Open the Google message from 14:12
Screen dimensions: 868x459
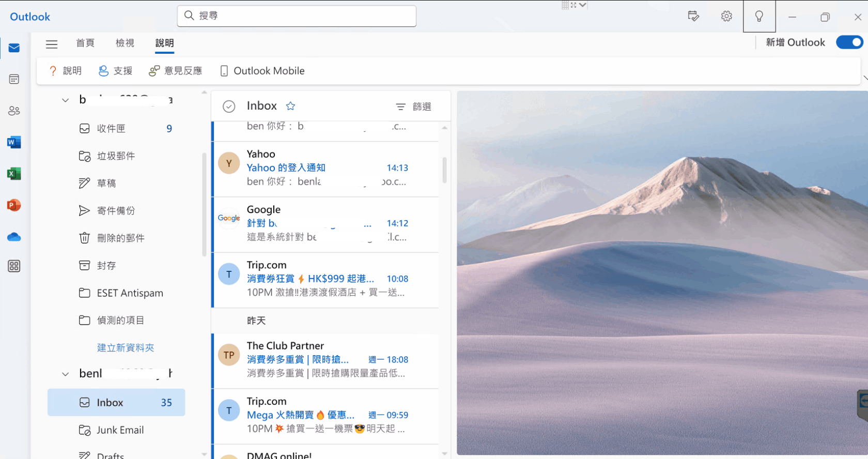point(326,225)
